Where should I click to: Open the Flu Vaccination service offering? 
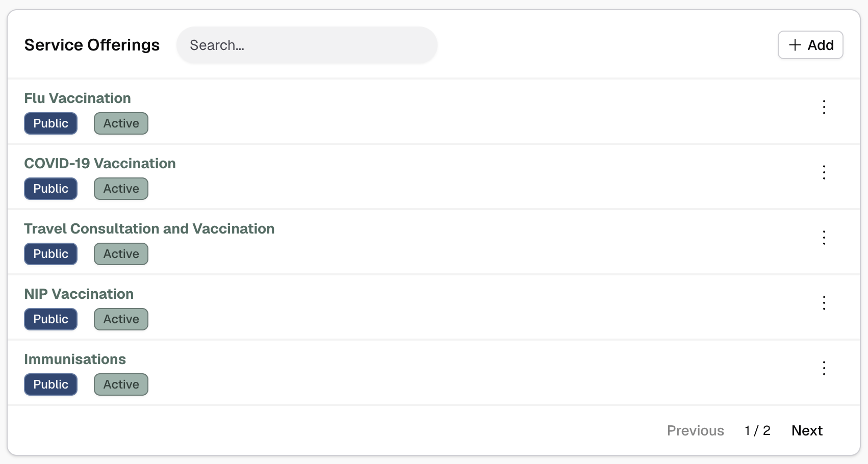(x=78, y=98)
